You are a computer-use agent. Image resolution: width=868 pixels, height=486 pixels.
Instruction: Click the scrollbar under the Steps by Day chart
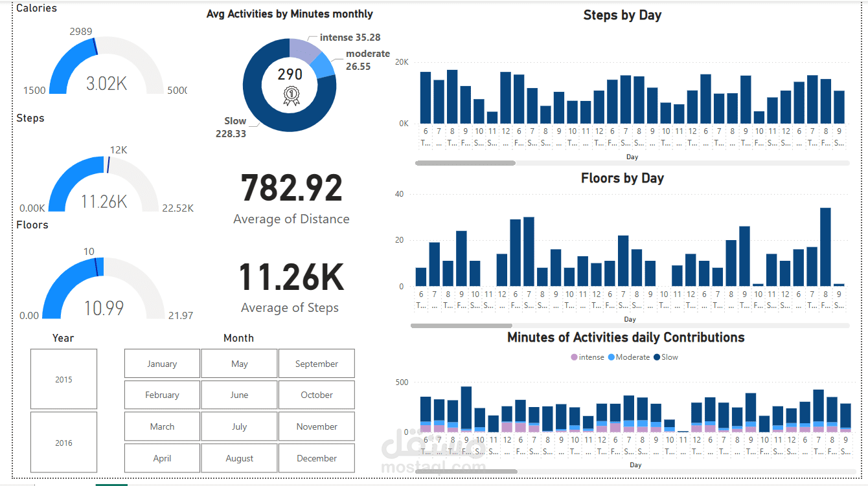pyautogui.click(x=464, y=162)
